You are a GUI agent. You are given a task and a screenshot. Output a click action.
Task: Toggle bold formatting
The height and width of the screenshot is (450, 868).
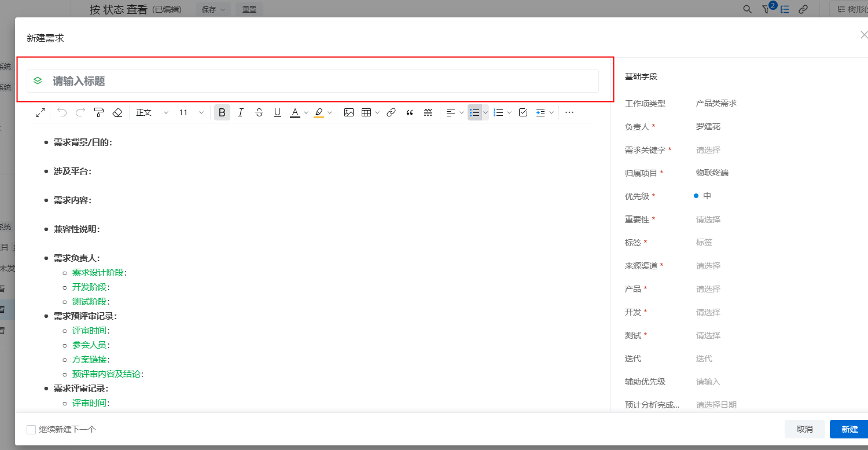click(222, 112)
